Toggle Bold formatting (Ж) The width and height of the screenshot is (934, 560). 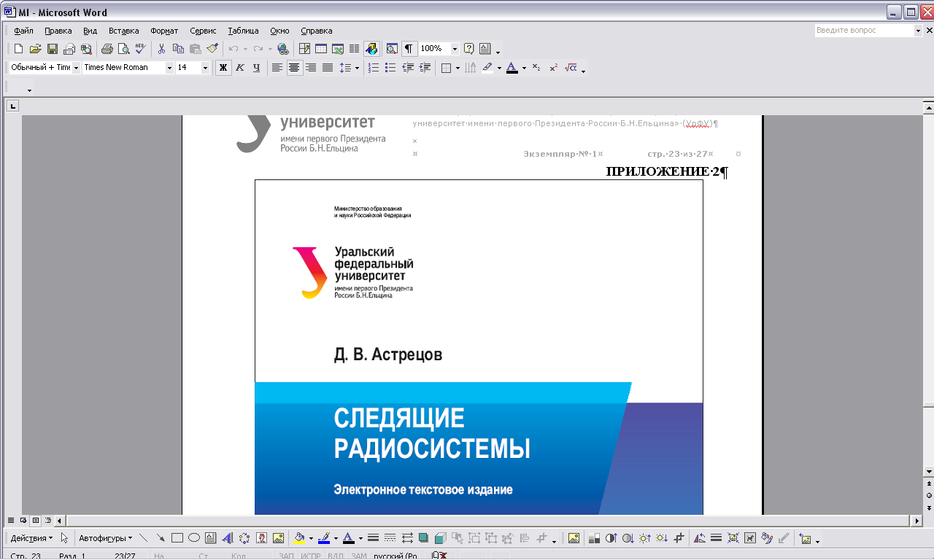pos(223,68)
